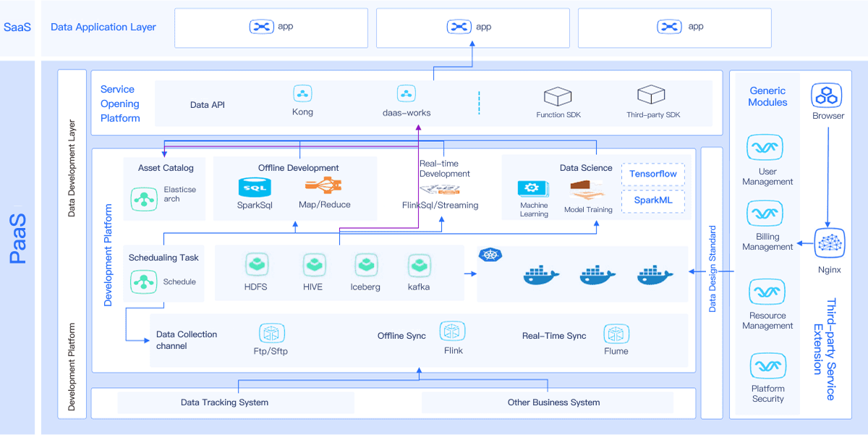Click the kafka icon
Image resolution: width=868 pixels, height=435 pixels.
click(x=420, y=265)
